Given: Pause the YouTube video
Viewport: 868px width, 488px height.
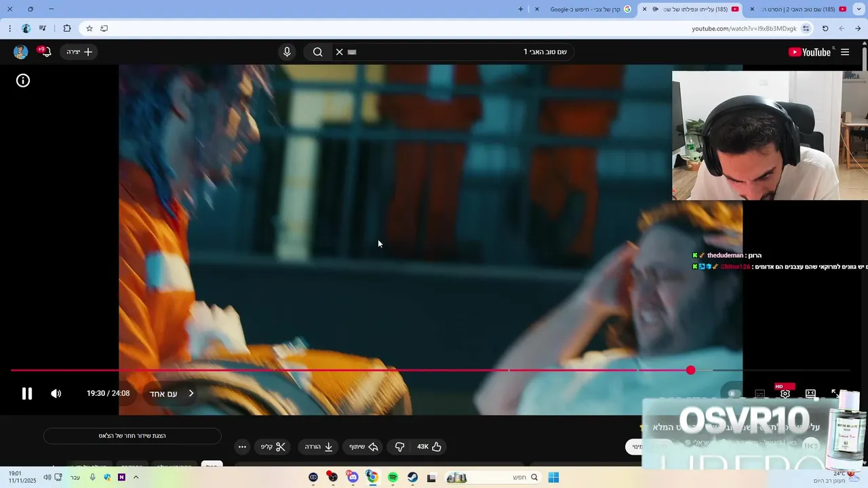Looking at the screenshot, I should (x=27, y=393).
